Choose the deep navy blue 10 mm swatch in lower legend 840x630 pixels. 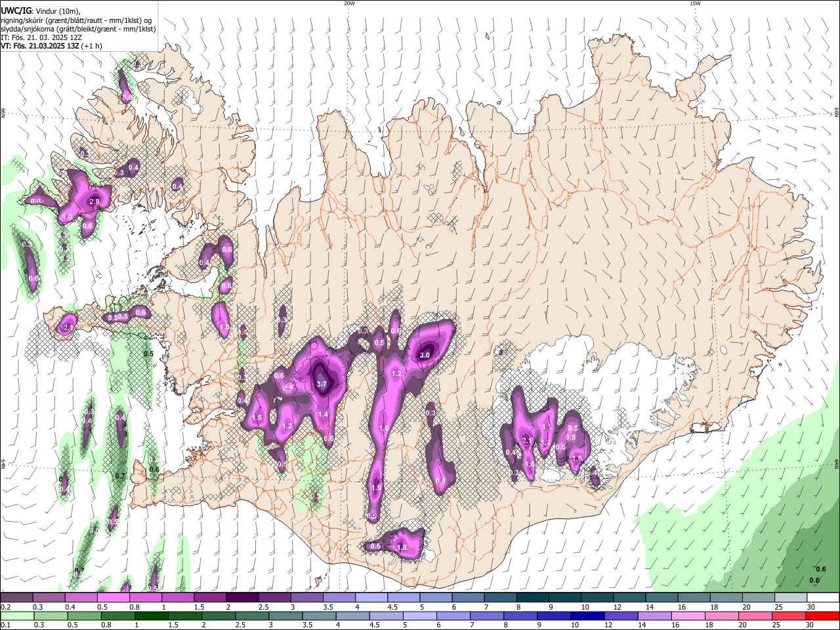tap(587, 616)
